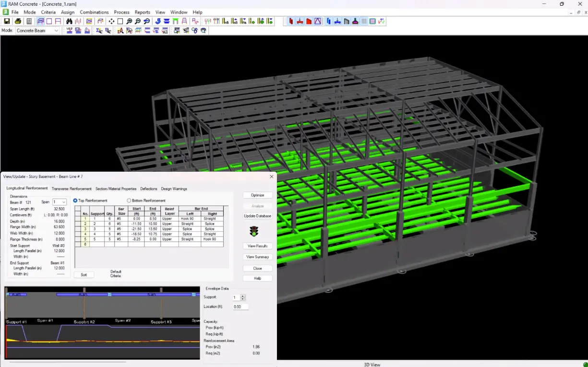Switch to Section/Material Properties tab

(x=116, y=189)
